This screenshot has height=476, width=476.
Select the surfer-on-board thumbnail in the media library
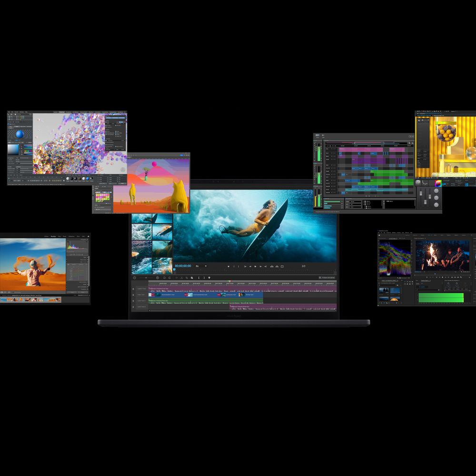point(163,231)
